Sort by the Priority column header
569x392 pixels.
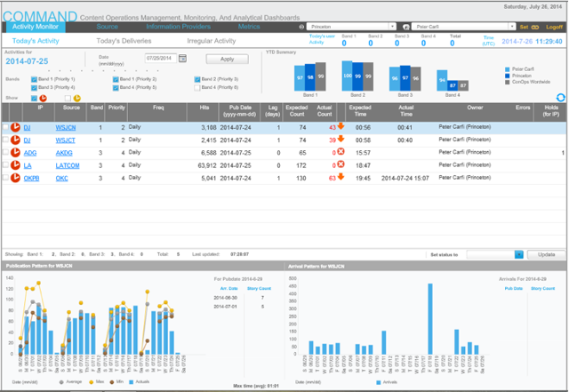pos(116,108)
